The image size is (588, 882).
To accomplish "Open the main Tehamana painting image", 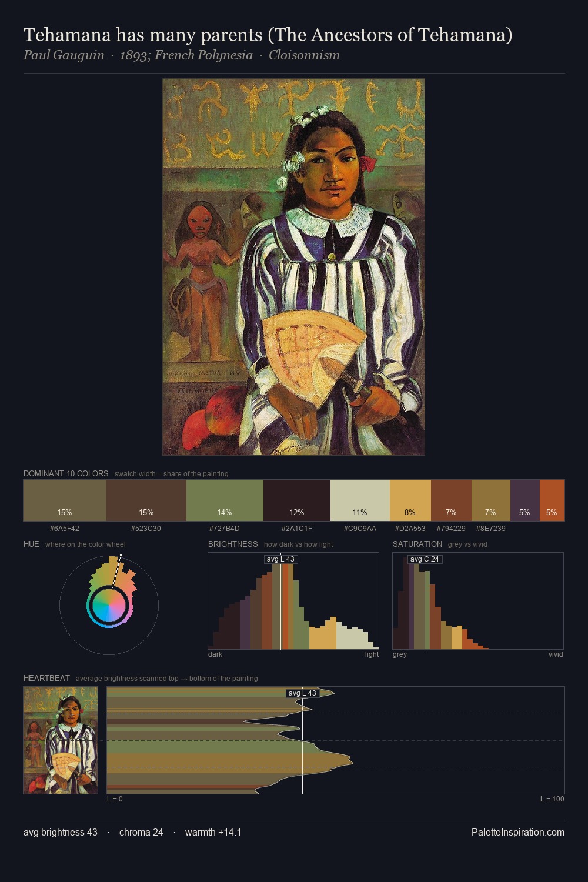I will tap(293, 267).
